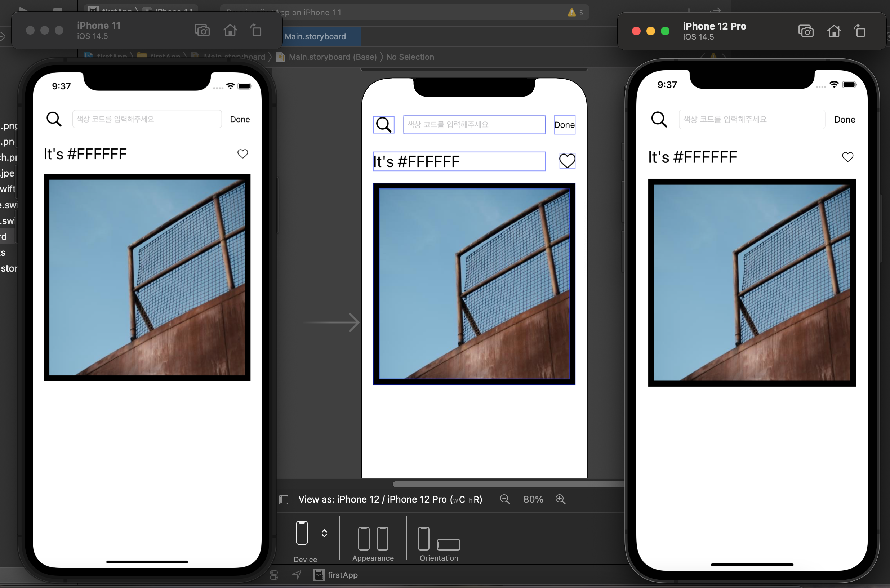Click color code field in iPhone 12 Pro

tap(751, 119)
